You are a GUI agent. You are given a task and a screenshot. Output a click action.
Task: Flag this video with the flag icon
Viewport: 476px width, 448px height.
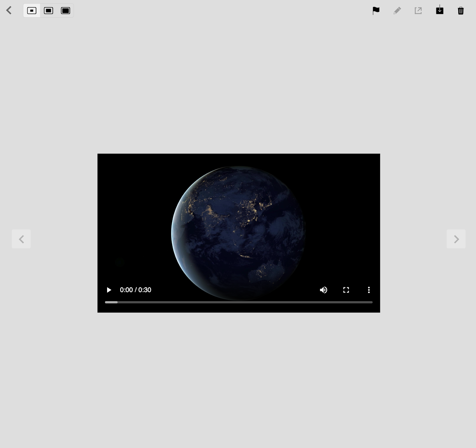point(376,11)
